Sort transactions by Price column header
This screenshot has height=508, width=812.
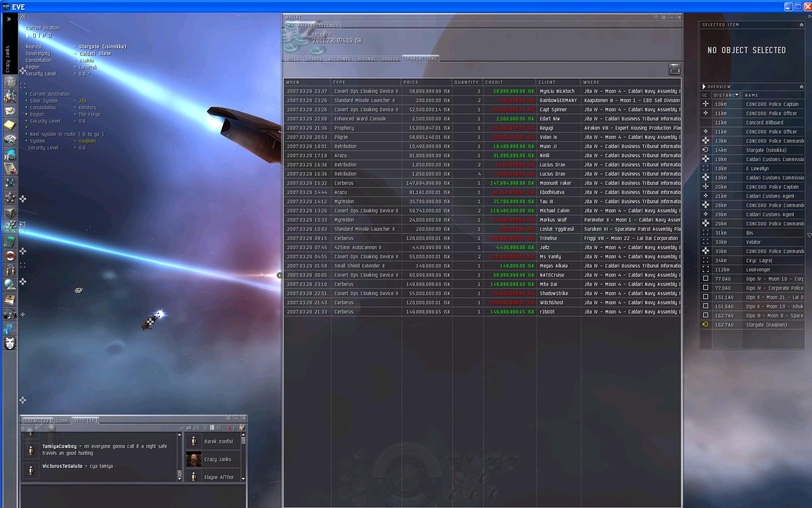pos(411,82)
